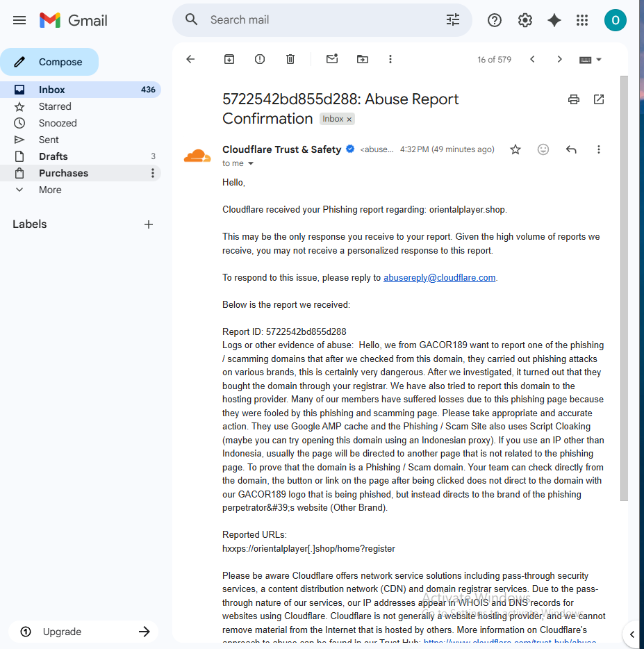644x649 pixels.
Task: Open the Snoozed folder
Action: pyautogui.click(x=81, y=123)
